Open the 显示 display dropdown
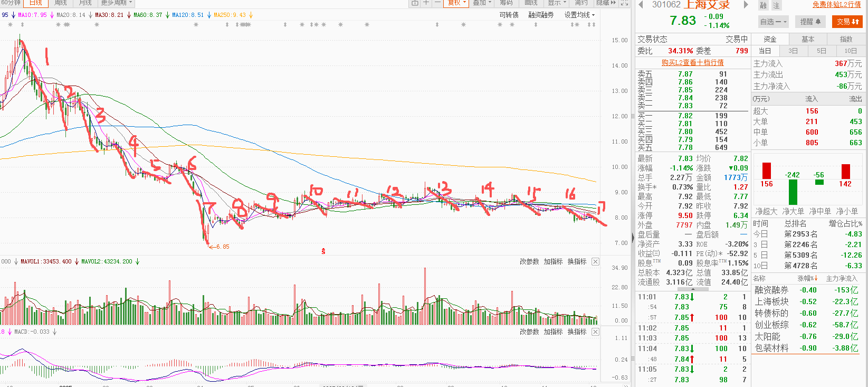Screen dimensions: 868x387 557,3
